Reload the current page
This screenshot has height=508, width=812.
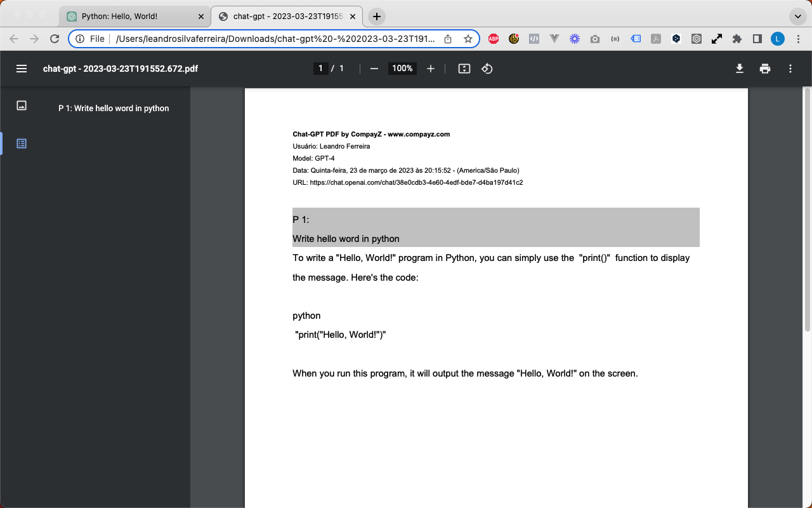(54, 39)
